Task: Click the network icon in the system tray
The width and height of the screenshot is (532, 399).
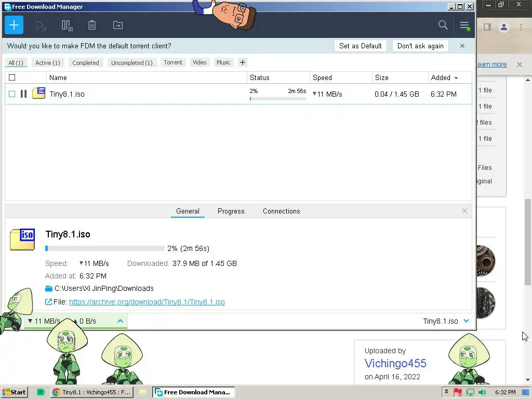Action: (470, 393)
